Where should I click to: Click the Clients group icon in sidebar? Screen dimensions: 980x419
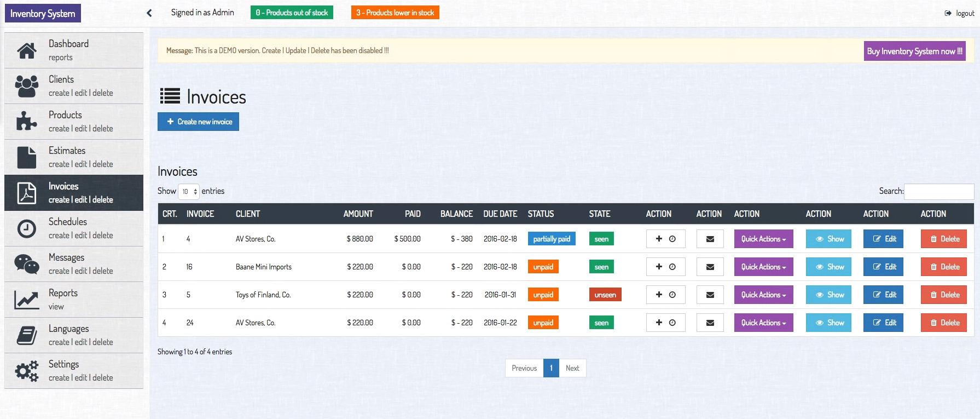[26, 86]
